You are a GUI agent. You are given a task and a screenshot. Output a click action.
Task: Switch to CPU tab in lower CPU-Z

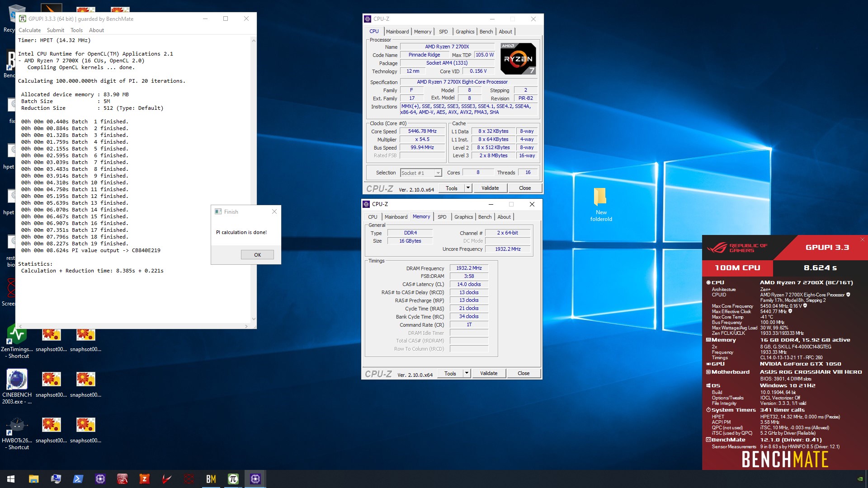[x=373, y=217]
